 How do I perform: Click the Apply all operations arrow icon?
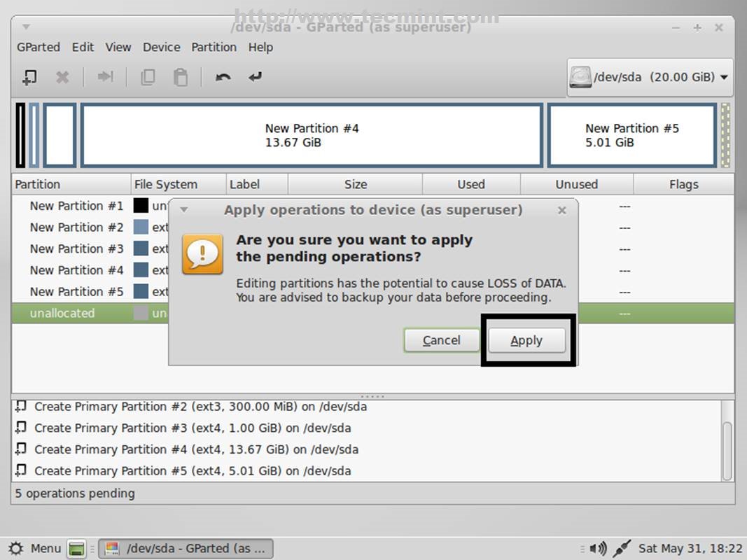coord(256,77)
